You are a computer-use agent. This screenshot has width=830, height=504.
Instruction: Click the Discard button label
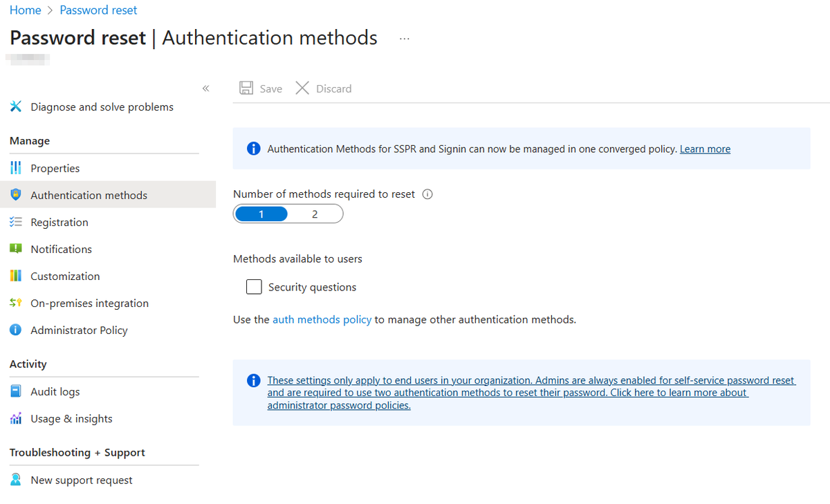pos(334,88)
